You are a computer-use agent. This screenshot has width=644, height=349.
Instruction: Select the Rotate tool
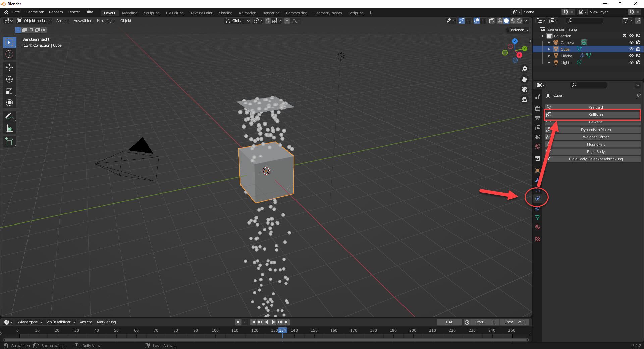point(9,79)
